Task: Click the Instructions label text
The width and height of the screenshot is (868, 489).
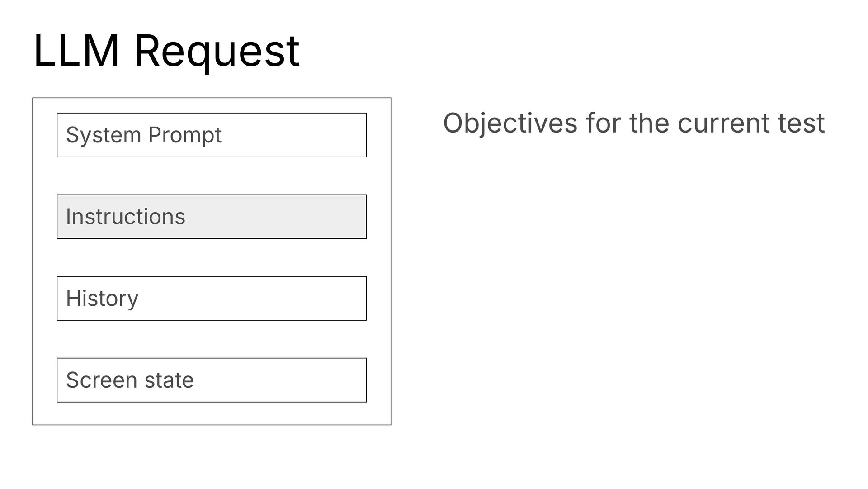Action: [x=126, y=217]
